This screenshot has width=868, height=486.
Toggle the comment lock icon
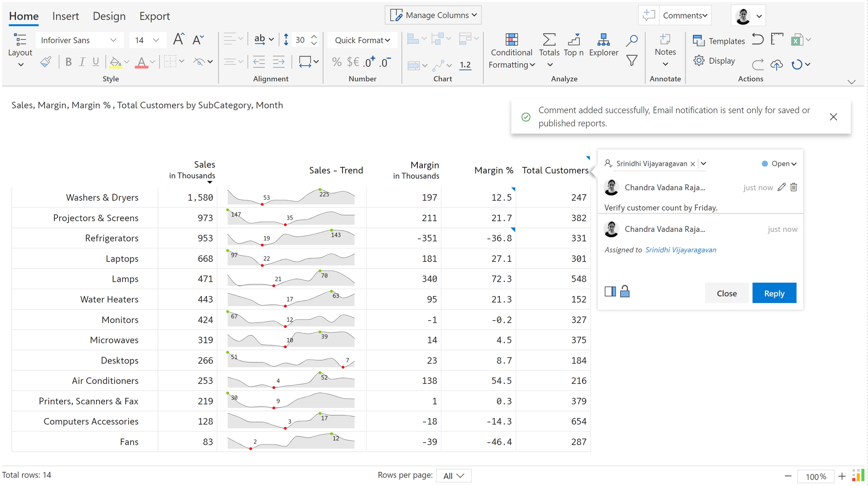pyautogui.click(x=625, y=291)
